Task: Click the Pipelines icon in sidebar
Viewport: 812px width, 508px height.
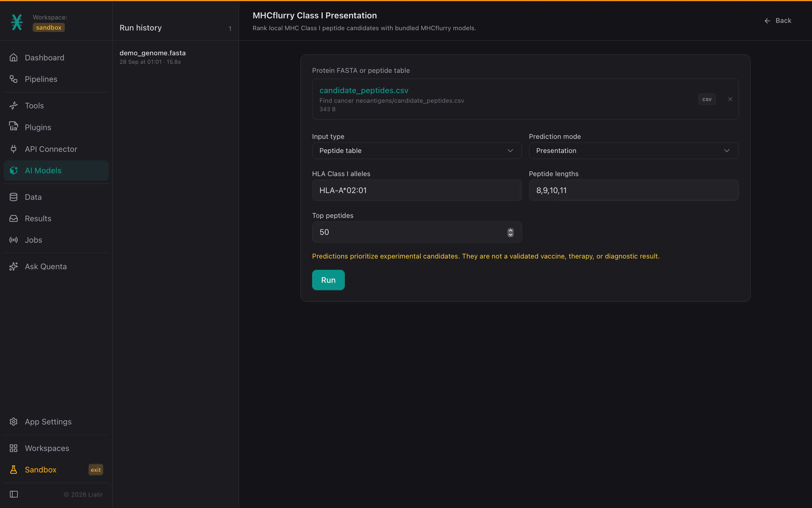Action: (x=14, y=79)
